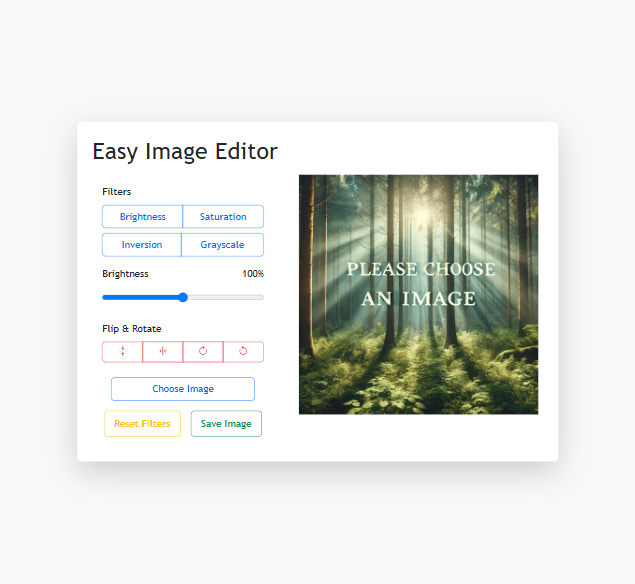This screenshot has width=635, height=584.
Task: Click the Brightness label above the slider
Action: [x=125, y=274]
